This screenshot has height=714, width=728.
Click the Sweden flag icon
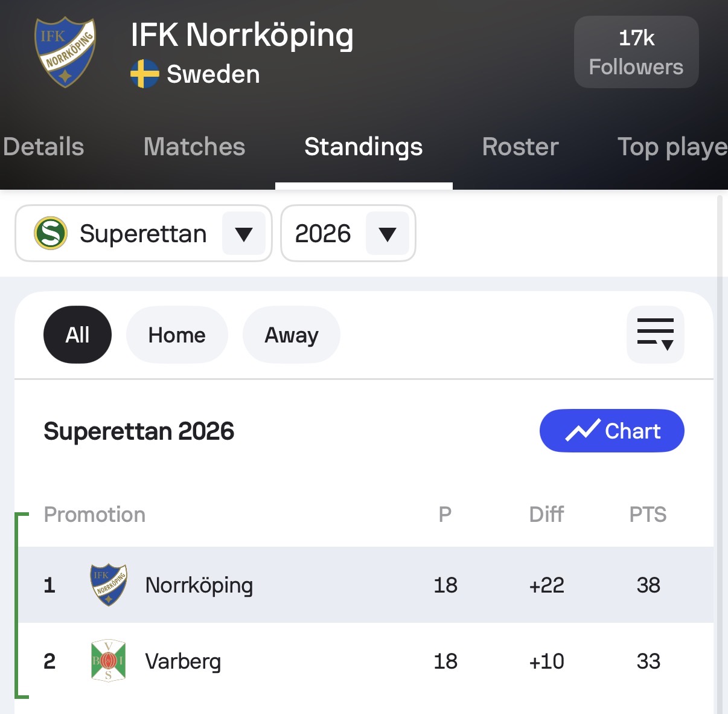[145, 74]
